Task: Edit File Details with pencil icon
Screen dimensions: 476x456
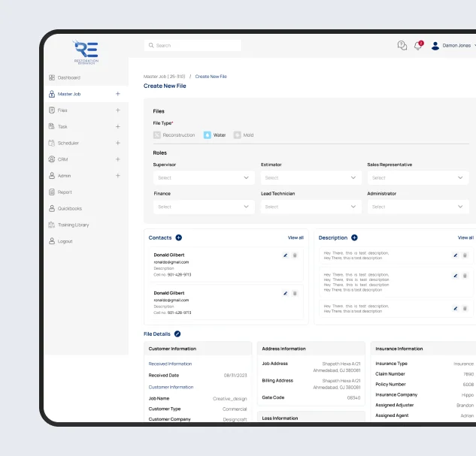Action: tap(177, 334)
